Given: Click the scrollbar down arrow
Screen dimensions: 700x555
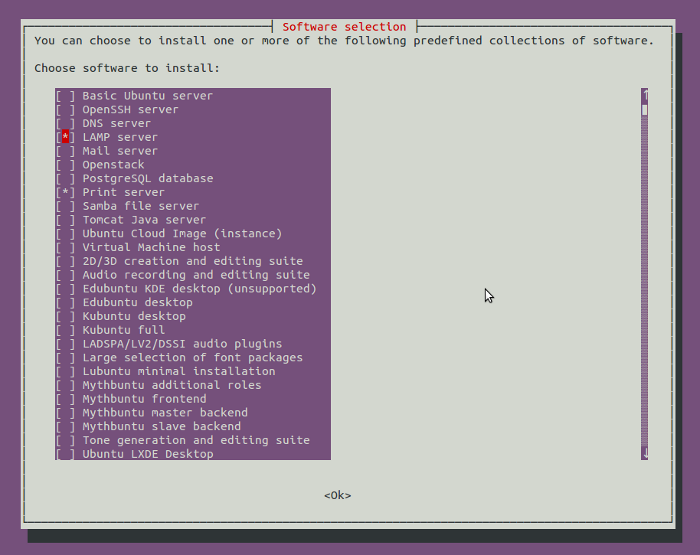Looking at the screenshot, I should click(x=644, y=454).
